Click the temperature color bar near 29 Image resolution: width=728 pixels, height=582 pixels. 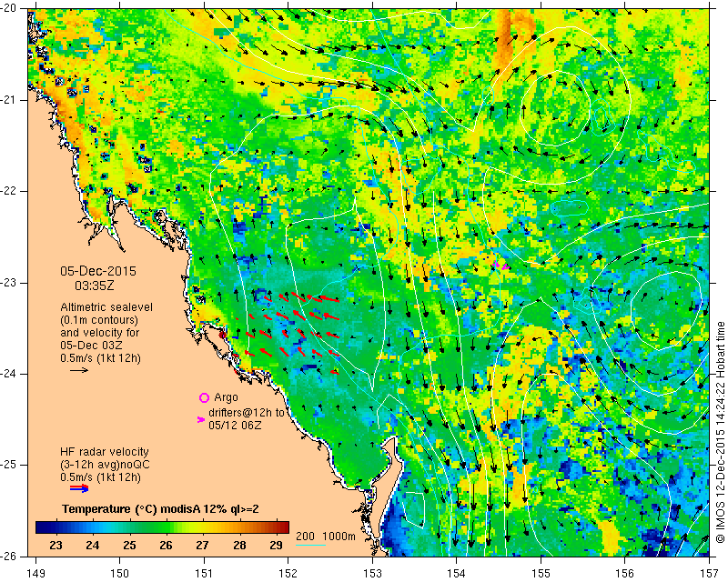(x=277, y=527)
